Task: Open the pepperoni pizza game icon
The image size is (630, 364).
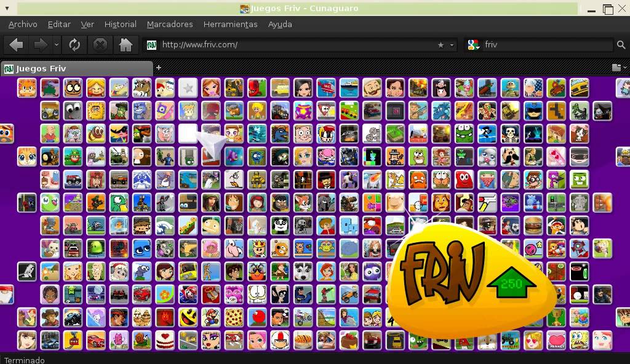Action: [x=234, y=317]
